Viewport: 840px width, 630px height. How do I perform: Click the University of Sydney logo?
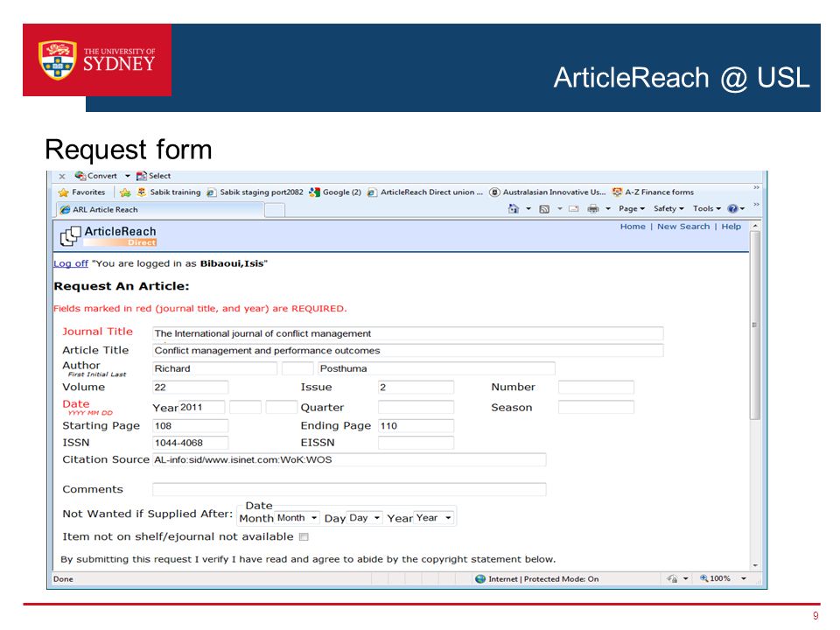[97, 60]
